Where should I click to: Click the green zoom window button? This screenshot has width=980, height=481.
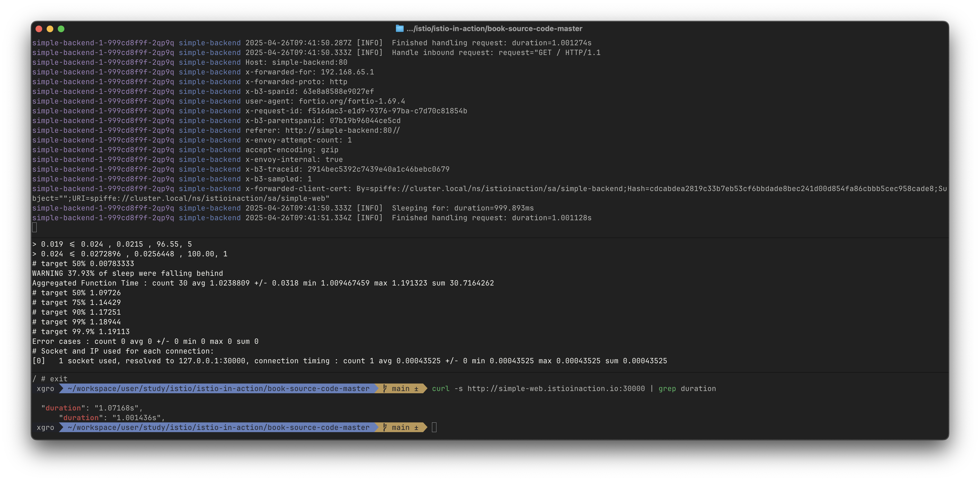pos(61,29)
